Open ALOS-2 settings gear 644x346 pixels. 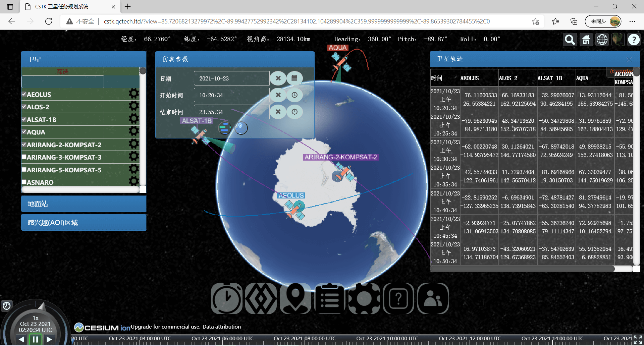pyautogui.click(x=134, y=106)
